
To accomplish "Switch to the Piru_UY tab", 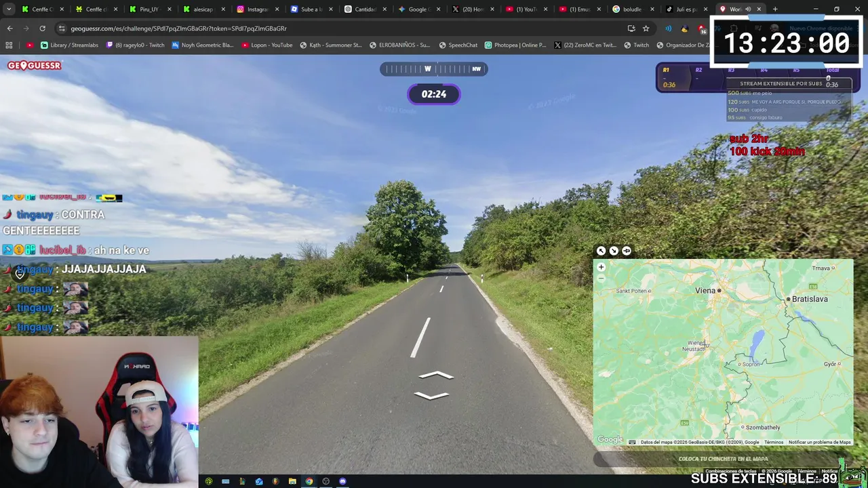I will [x=146, y=9].
